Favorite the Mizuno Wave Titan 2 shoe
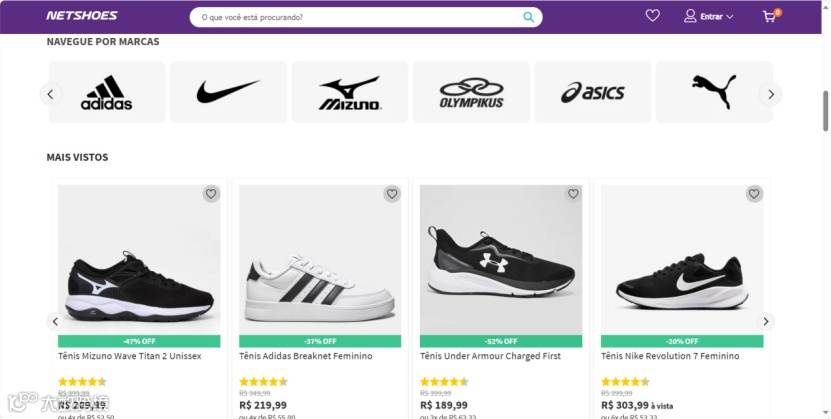Viewport: 831px width, 419px height. pyautogui.click(x=211, y=194)
